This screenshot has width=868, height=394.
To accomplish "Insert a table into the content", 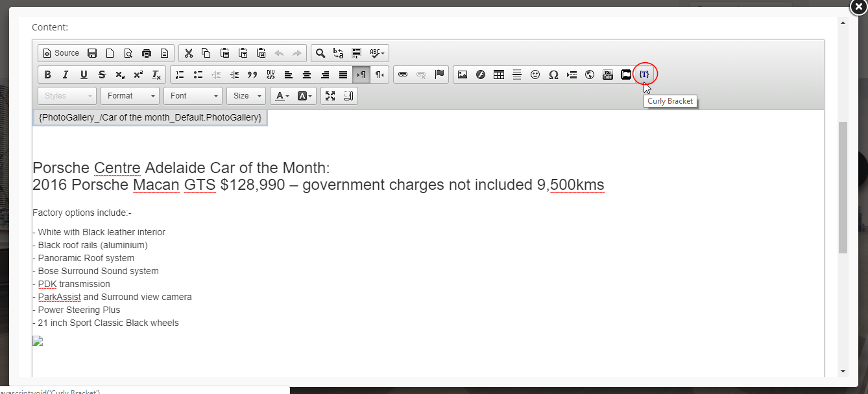I will (499, 75).
